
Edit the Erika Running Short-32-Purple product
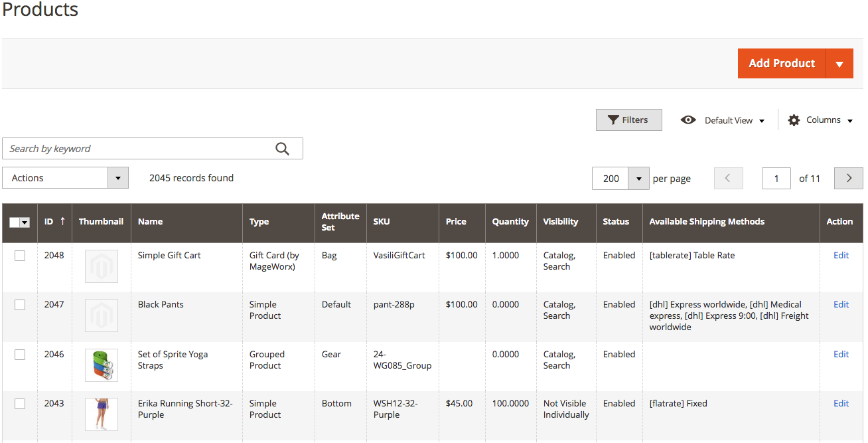click(x=841, y=403)
